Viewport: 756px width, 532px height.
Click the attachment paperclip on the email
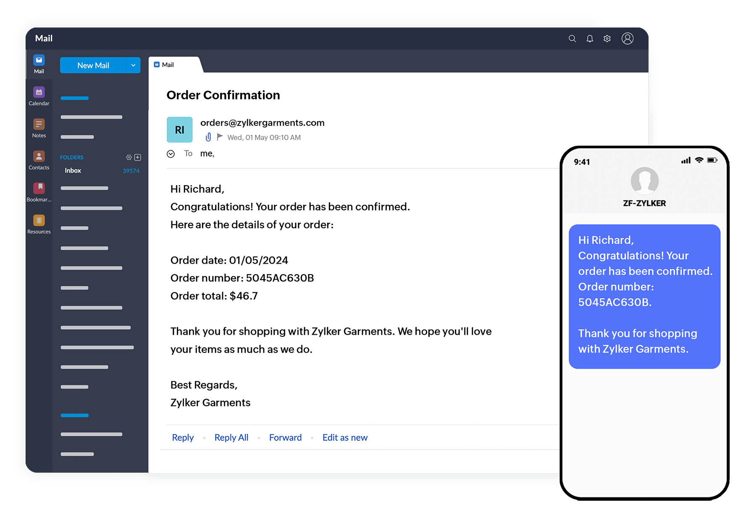(208, 137)
